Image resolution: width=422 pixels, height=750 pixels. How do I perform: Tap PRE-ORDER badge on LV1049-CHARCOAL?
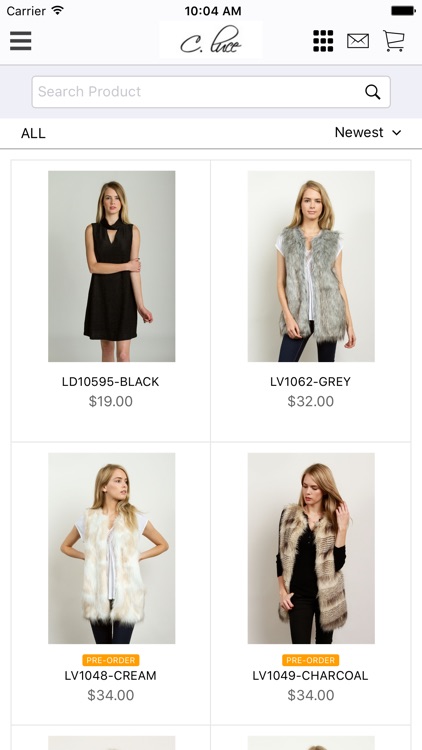coord(311,660)
